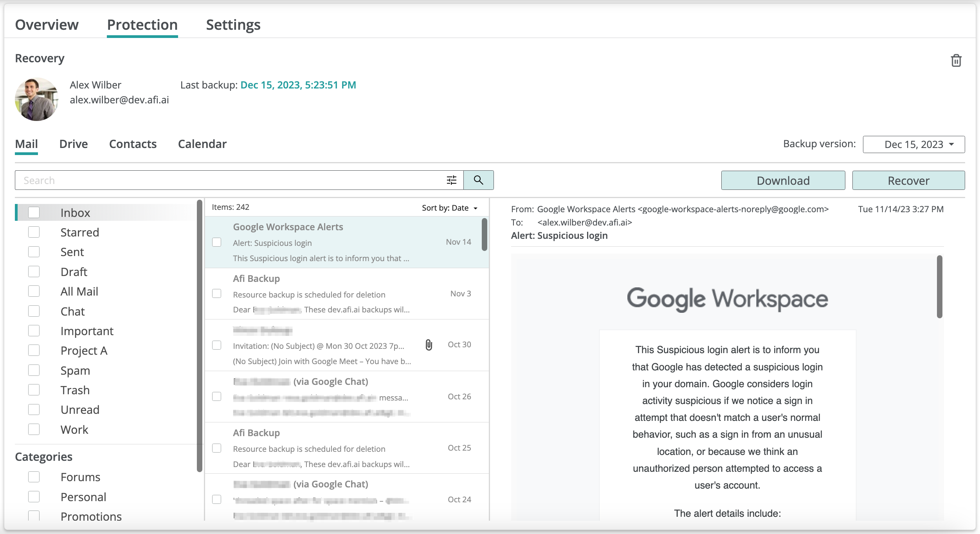
Task: Click the trash delete icon
Action: (x=956, y=61)
